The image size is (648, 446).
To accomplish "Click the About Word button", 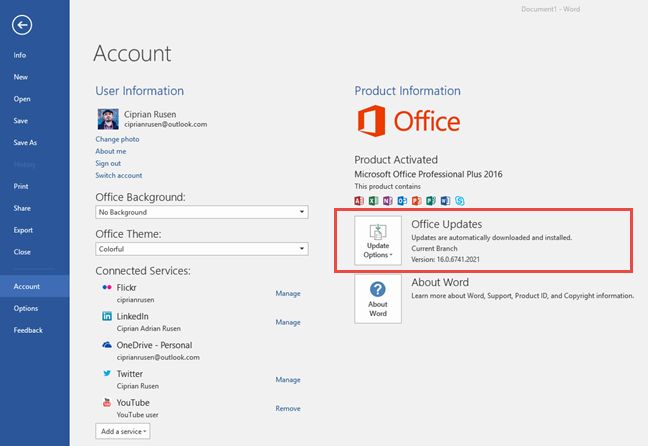I will click(x=378, y=299).
